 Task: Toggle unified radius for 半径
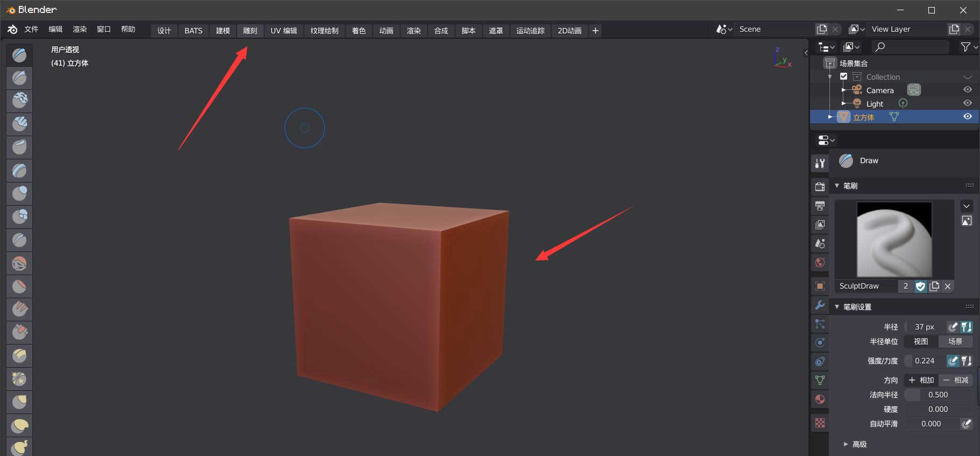[967, 327]
